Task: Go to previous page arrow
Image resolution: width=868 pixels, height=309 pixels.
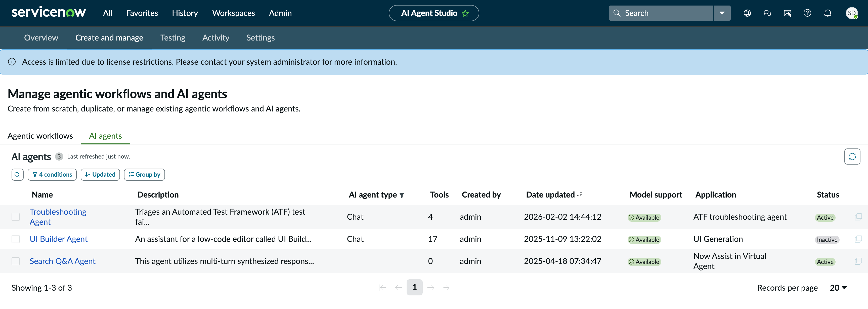Action: click(398, 287)
